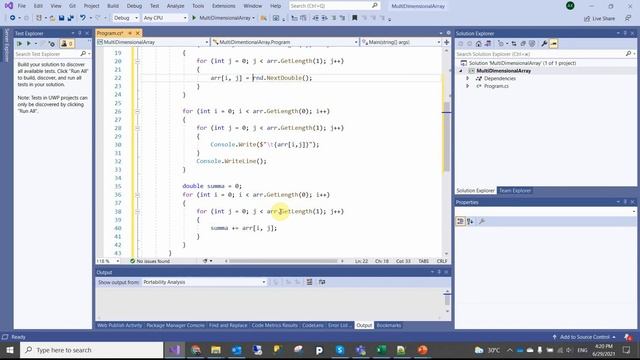Viewport: 640px width, 360px height.
Task: Click the Search Test Explorer field
Action: pyautogui.click(x=53, y=54)
